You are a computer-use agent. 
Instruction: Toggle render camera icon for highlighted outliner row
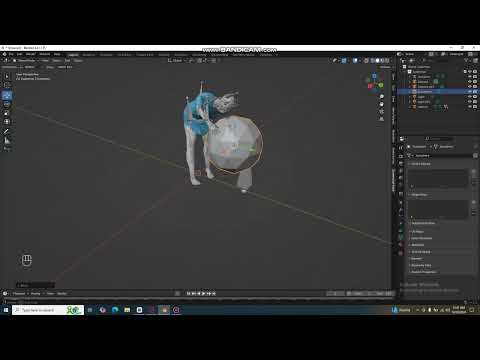click(x=475, y=91)
